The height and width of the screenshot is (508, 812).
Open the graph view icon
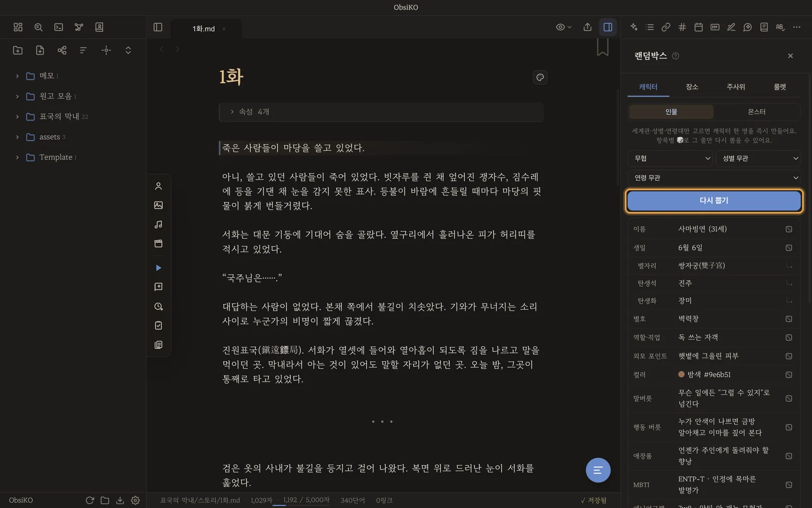pos(79,27)
